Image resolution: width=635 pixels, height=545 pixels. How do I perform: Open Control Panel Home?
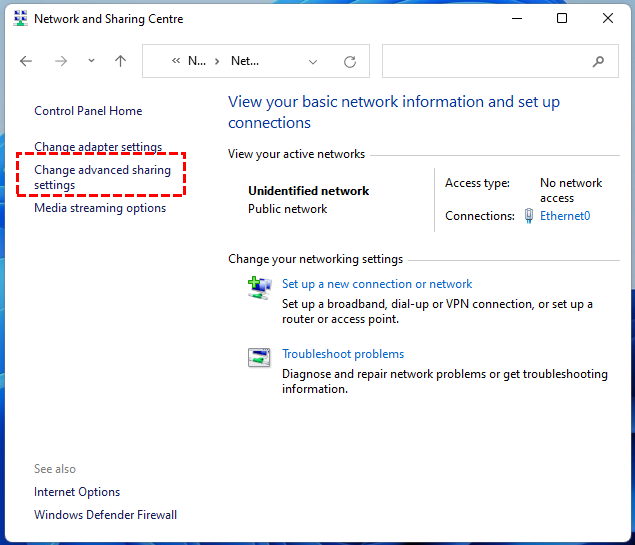[88, 111]
